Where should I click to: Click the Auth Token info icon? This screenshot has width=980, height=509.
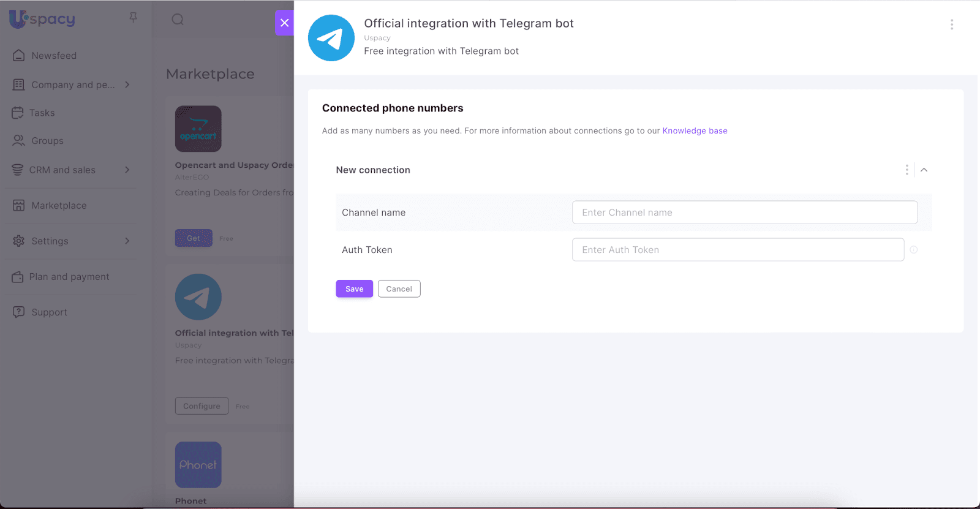(x=913, y=250)
